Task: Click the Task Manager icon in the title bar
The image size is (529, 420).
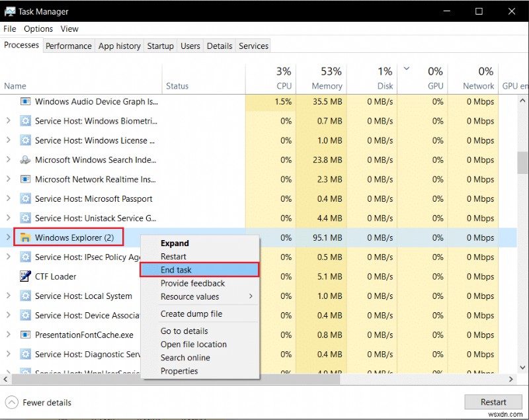Action: (x=11, y=11)
